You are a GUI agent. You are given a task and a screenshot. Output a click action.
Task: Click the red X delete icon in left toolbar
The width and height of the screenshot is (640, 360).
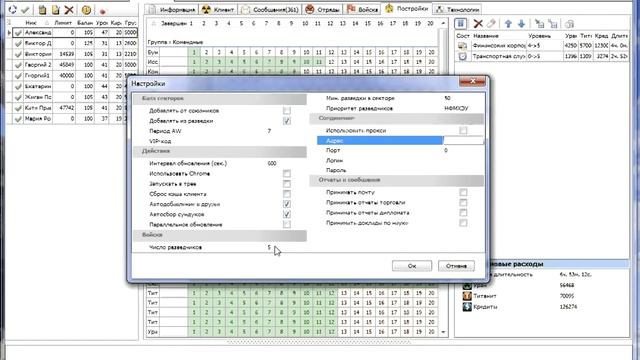pyautogui.click(x=69, y=10)
